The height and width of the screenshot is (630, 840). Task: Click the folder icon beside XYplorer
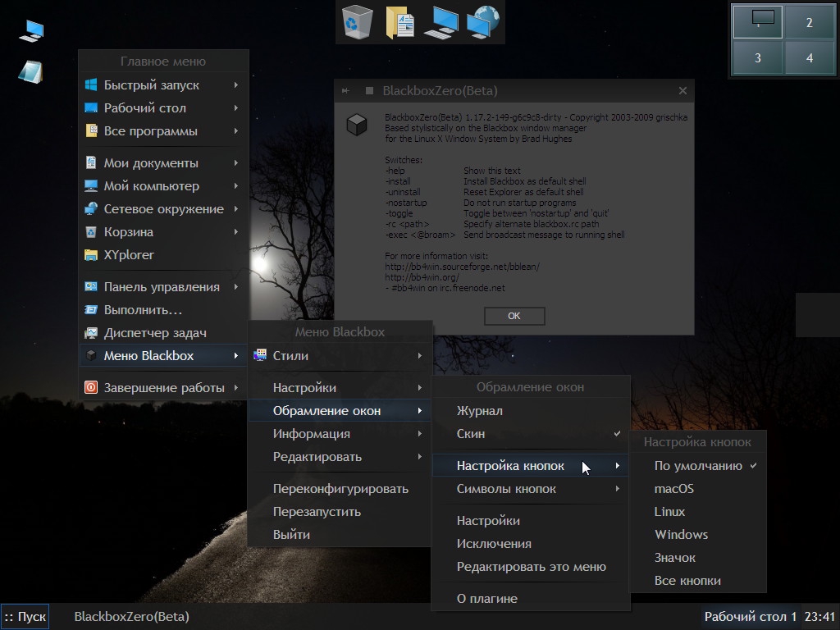[x=91, y=255]
